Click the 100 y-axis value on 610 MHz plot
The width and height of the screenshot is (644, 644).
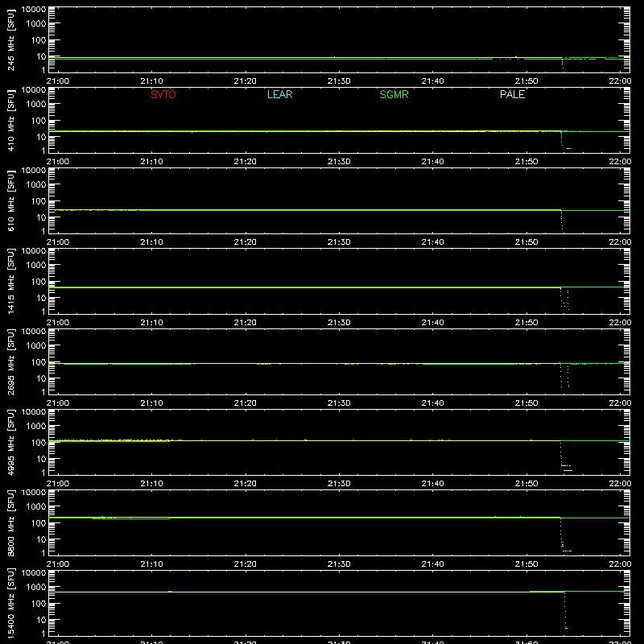pos(39,200)
